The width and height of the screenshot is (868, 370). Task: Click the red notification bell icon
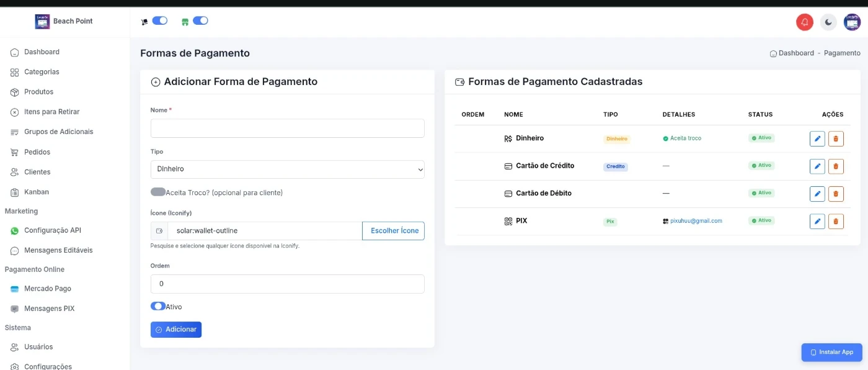click(804, 22)
